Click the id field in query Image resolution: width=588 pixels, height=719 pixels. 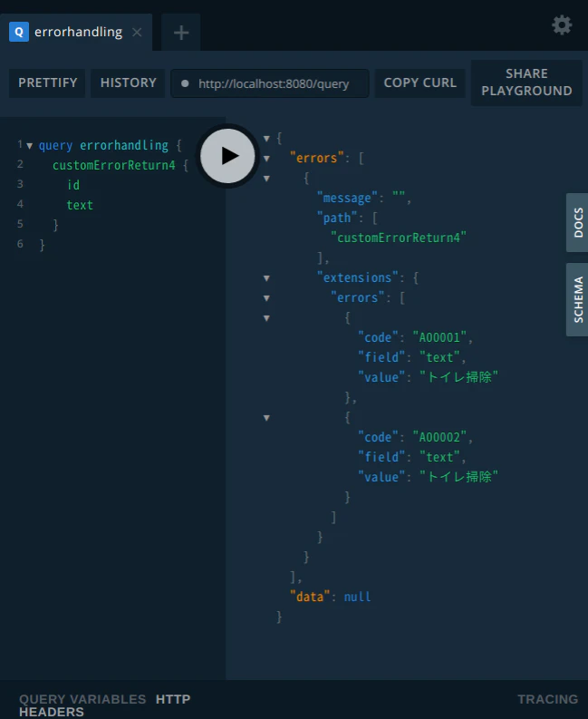pos(73,185)
